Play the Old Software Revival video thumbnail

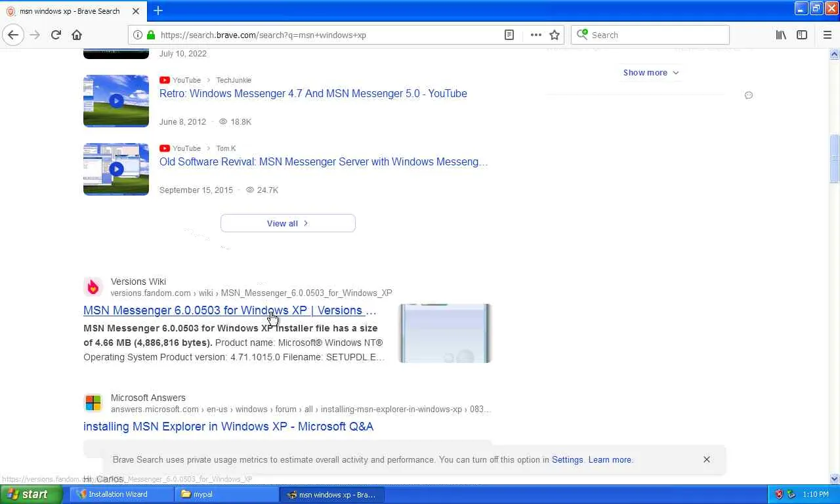[116, 169]
